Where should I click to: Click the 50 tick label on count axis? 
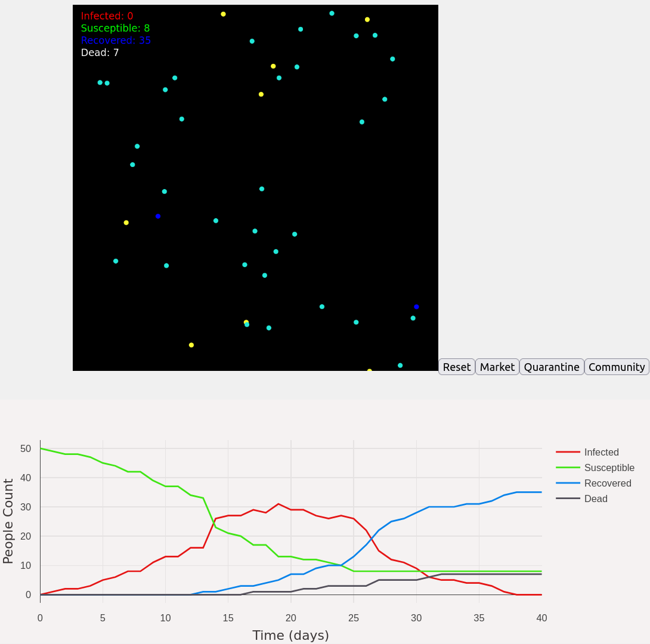click(x=25, y=448)
